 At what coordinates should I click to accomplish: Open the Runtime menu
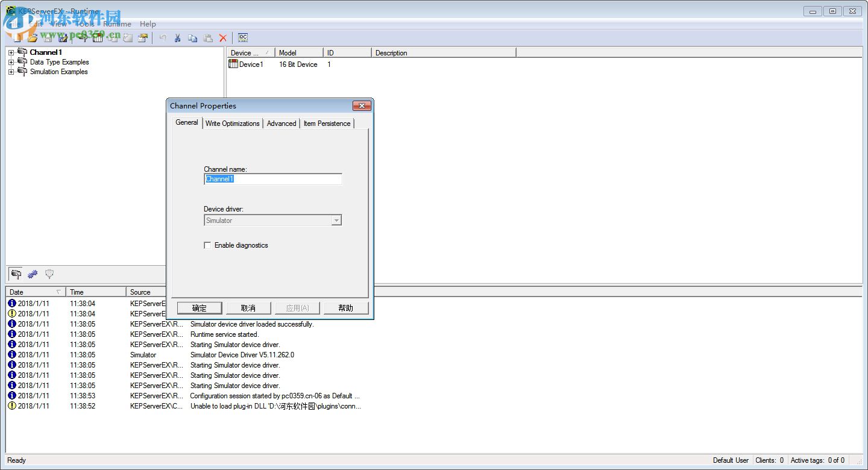(117, 24)
